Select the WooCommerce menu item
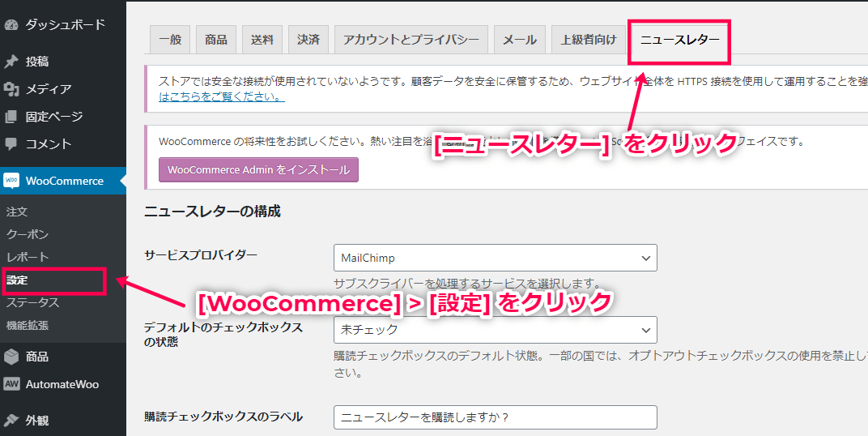Image resolution: width=868 pixels, height=436 pixels. coord(63,181)
